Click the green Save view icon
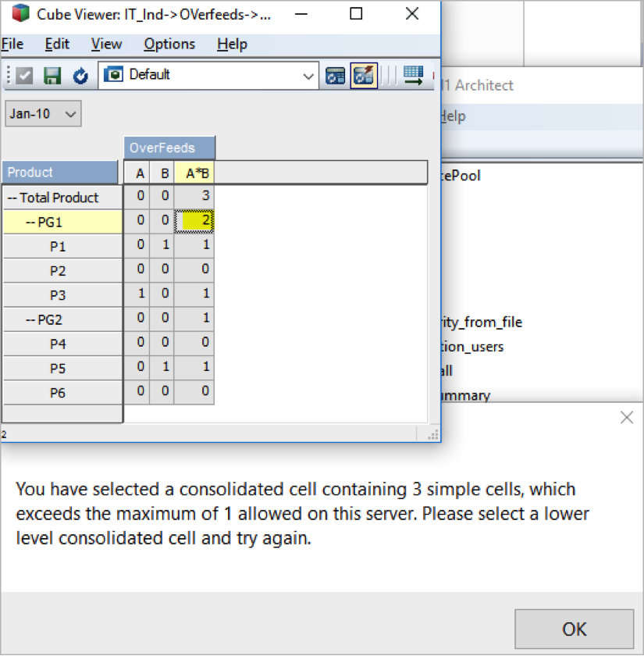This screenshot has width=644, height=656. click(52, 76)
